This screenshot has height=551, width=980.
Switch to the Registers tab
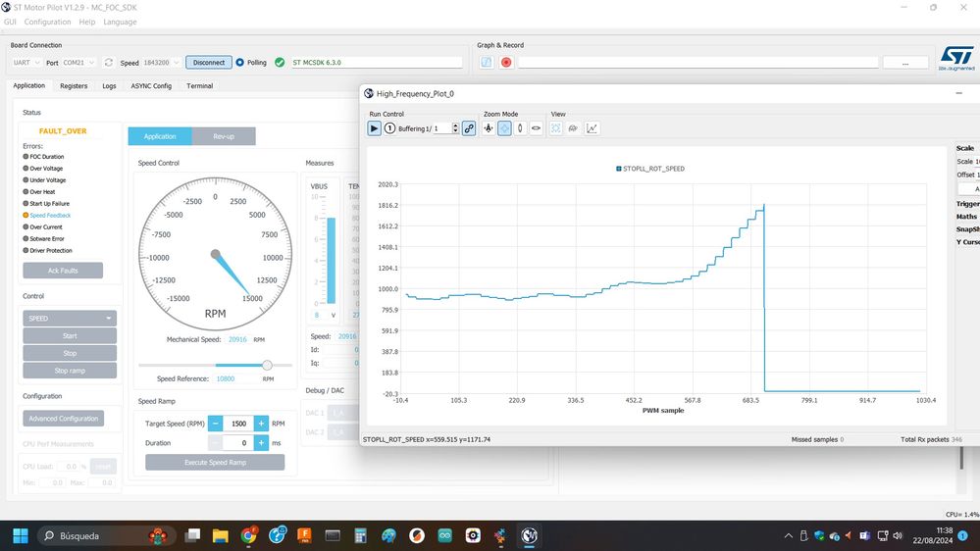(x=74, y=86)
